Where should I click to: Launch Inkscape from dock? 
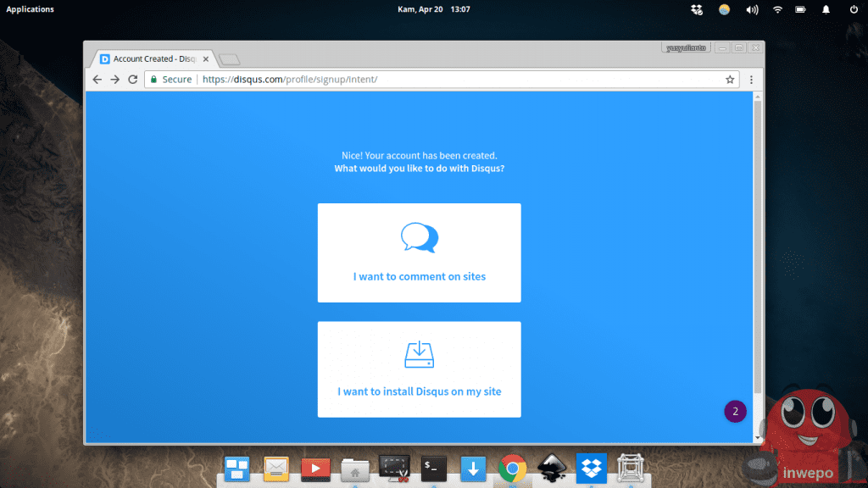(x=552, y=468)
